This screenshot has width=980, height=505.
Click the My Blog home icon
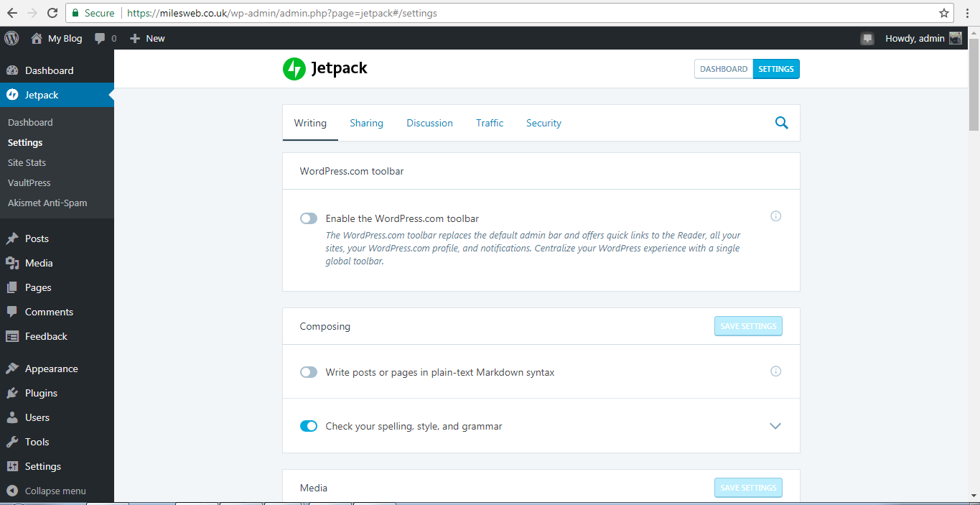click(x=37, y=38)
